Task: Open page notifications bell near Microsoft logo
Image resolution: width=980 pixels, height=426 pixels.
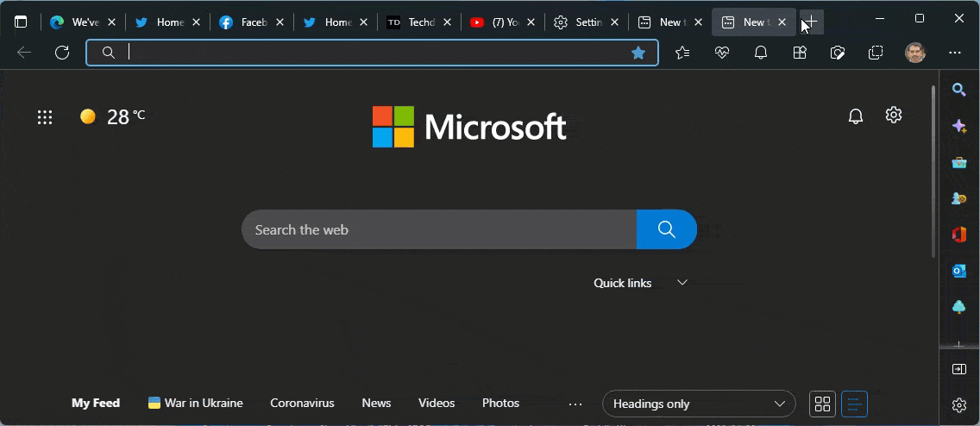Action: pos(856,116)
